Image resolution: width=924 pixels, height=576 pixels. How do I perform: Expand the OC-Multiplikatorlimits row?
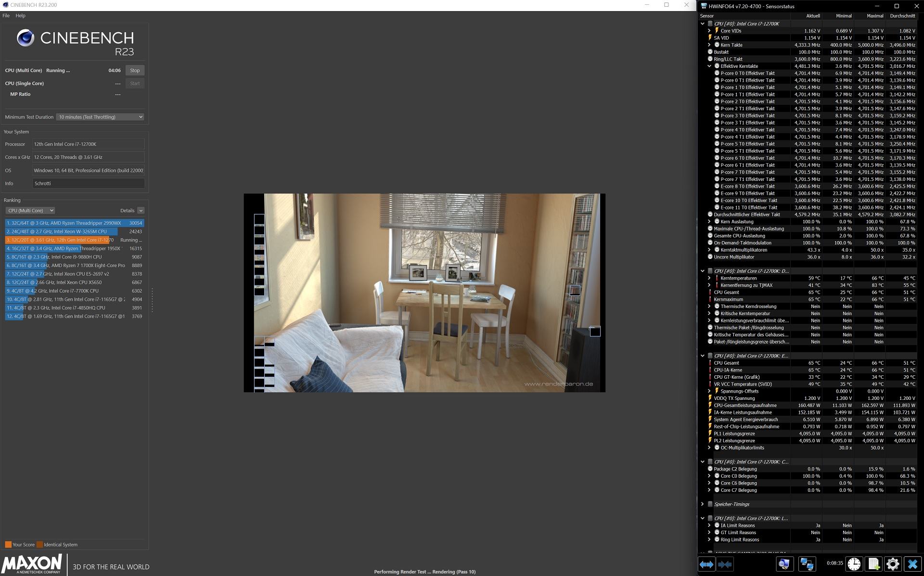click(709, 448)
